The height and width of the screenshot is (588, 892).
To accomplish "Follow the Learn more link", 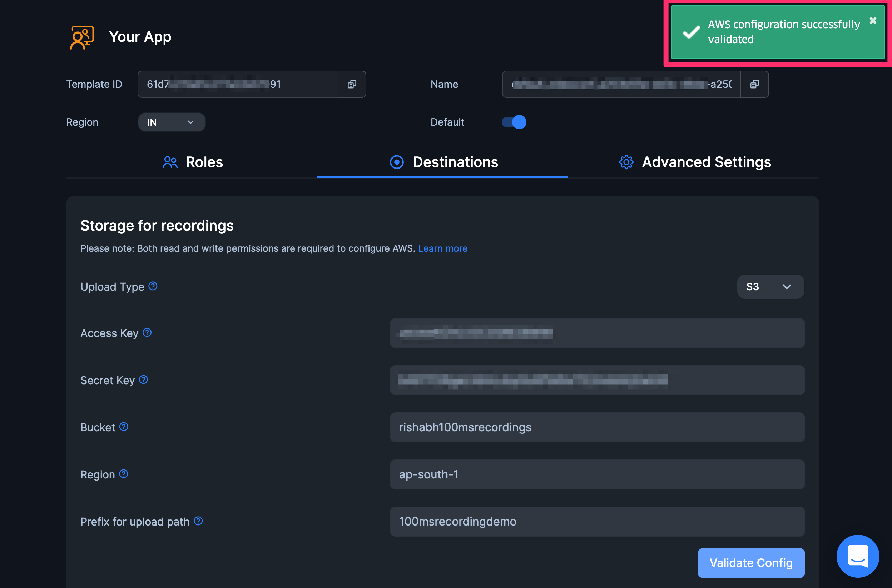I will (x=442, y=248).
